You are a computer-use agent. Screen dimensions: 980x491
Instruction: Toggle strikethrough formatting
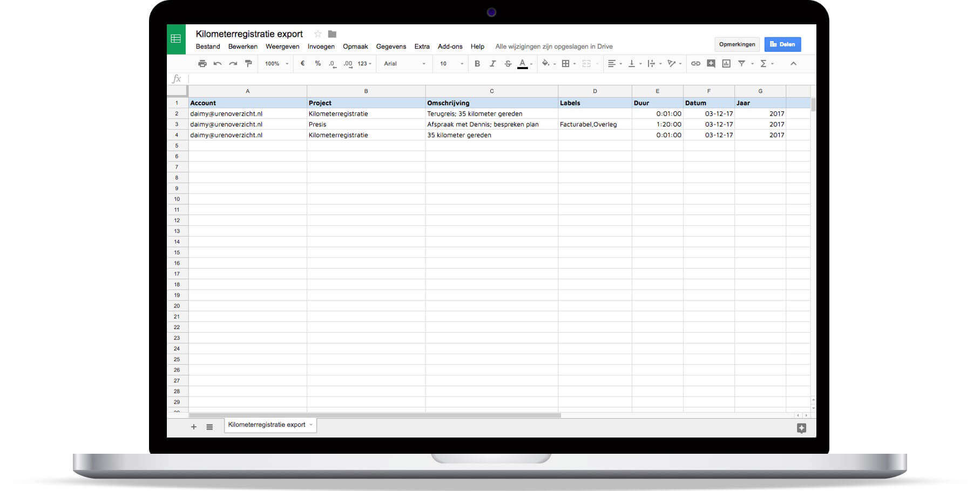[x=508, y=64]
